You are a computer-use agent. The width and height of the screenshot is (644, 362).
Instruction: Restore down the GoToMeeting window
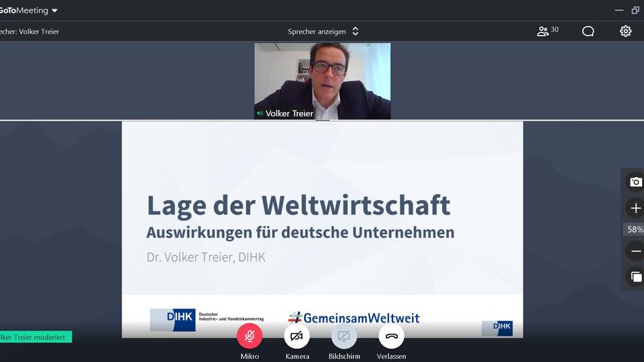pyautogui.click(x=636, y=10)
